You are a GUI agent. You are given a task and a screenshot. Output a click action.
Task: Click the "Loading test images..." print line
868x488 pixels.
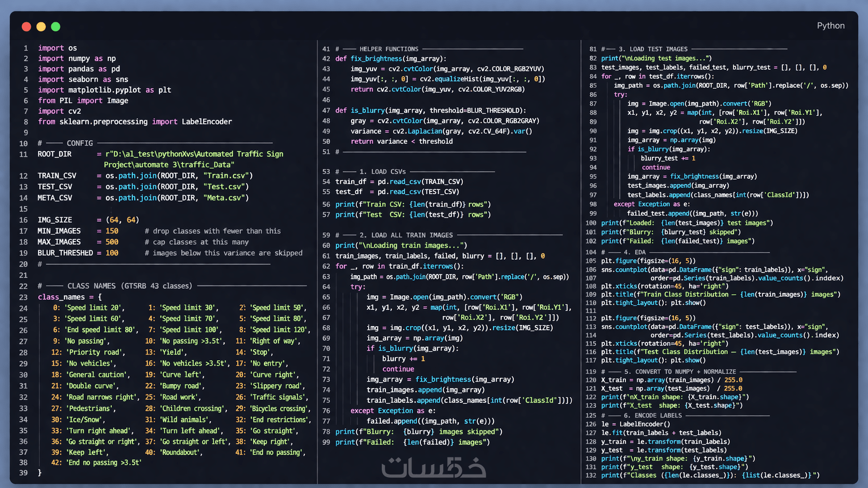click(x=657, y=59)
